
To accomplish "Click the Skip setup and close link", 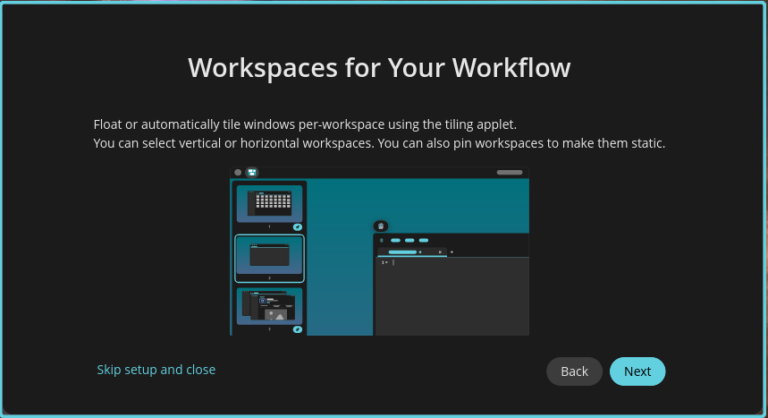I will [x=156, y=370].
